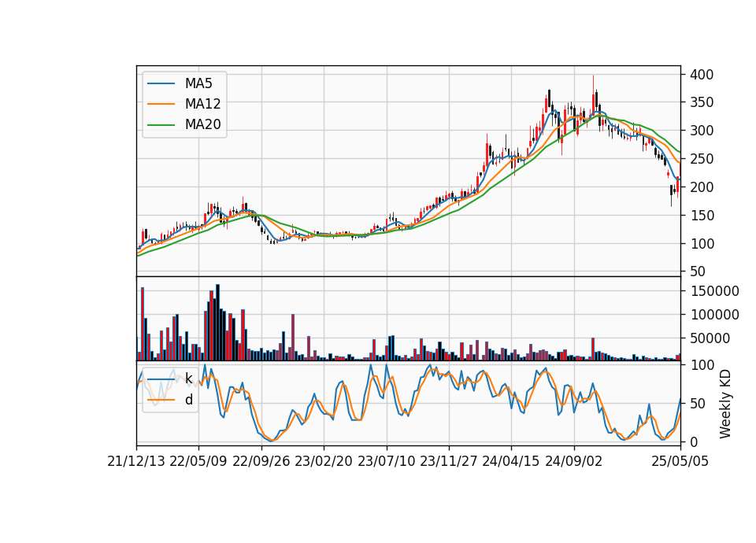Click the d legend label in KD panel
Screen dimensions: 756x543
tap(188, 400)
